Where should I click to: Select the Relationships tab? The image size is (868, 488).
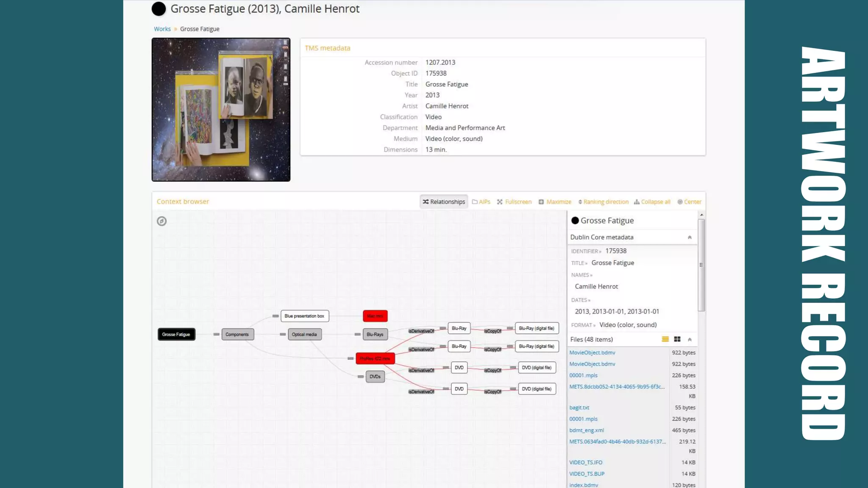pyautogui.click(x=444, y=202)
